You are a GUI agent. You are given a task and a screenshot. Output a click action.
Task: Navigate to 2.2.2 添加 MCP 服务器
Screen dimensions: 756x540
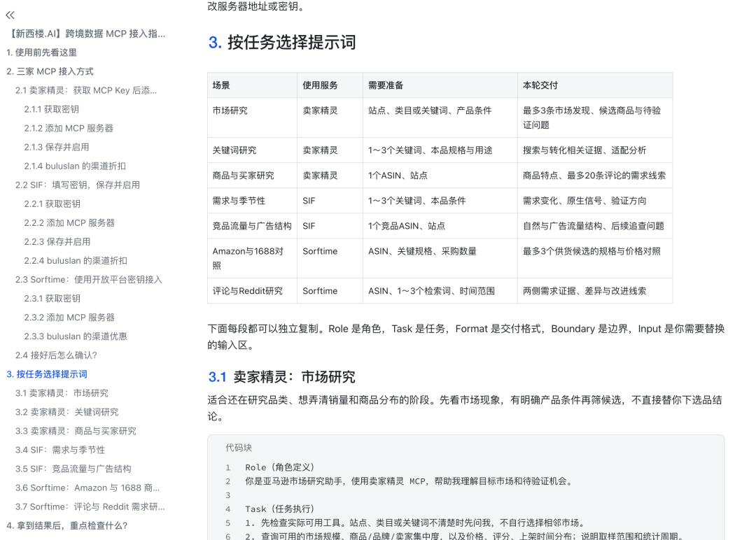tap(69, 222)
